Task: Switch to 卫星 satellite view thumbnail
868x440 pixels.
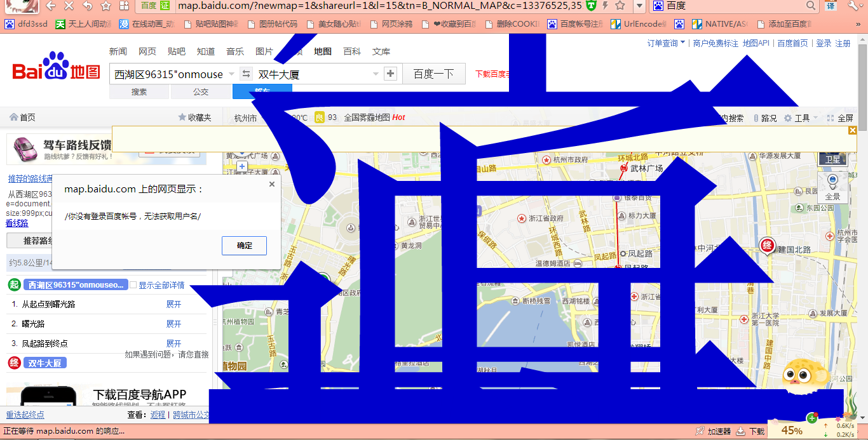Action: click(x=832, y=159)
